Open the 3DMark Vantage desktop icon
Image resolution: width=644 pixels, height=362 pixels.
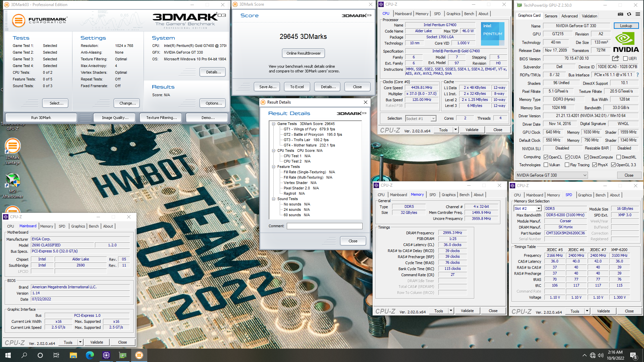click(x=13, y=152)
